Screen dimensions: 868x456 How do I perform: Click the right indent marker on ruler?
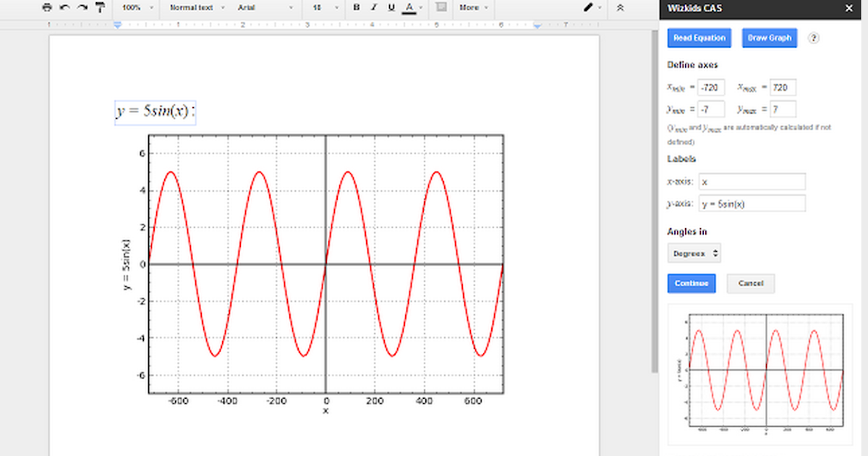[537, 25]
